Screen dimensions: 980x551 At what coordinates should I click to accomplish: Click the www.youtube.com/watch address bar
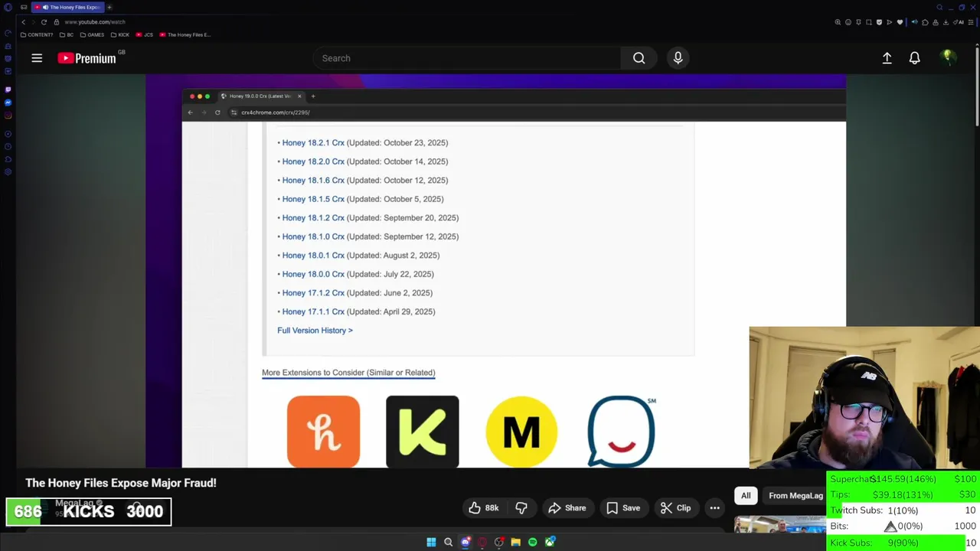click(95, 22)
